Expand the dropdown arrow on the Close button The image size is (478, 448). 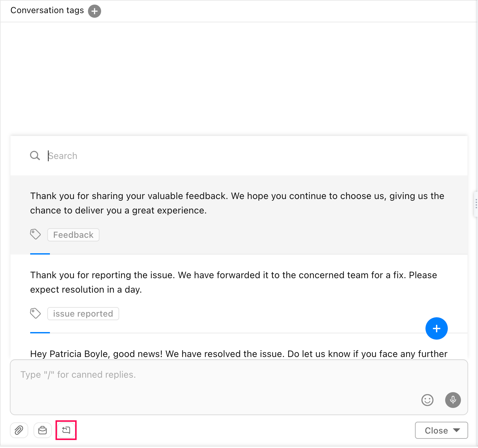[456, 430]
